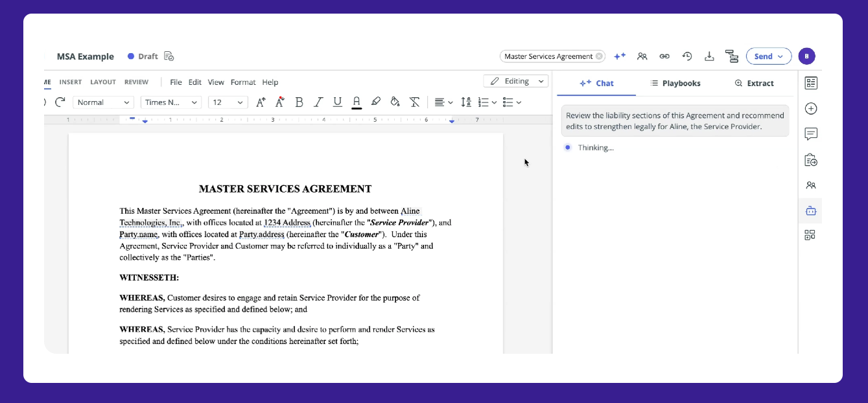The height and width of the screenshot is (403, 868).
Task: Open the collaborators people icon in header
Action: pos(642,56)
